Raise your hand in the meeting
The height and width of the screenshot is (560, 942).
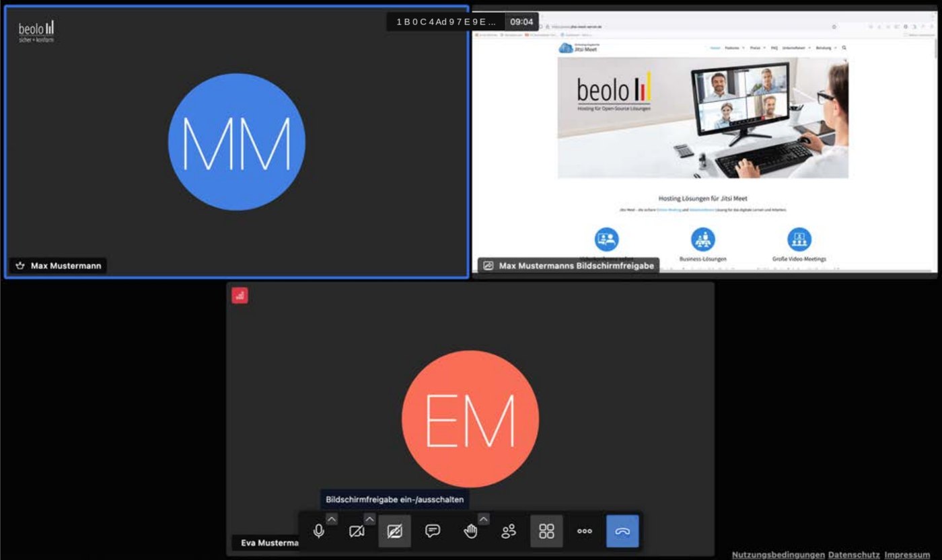471,531
